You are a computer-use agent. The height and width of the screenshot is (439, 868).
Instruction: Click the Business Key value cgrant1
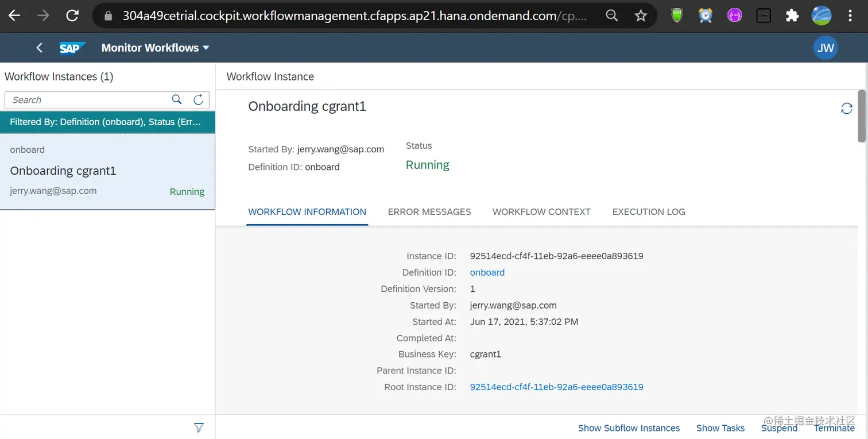coord(486,354)
